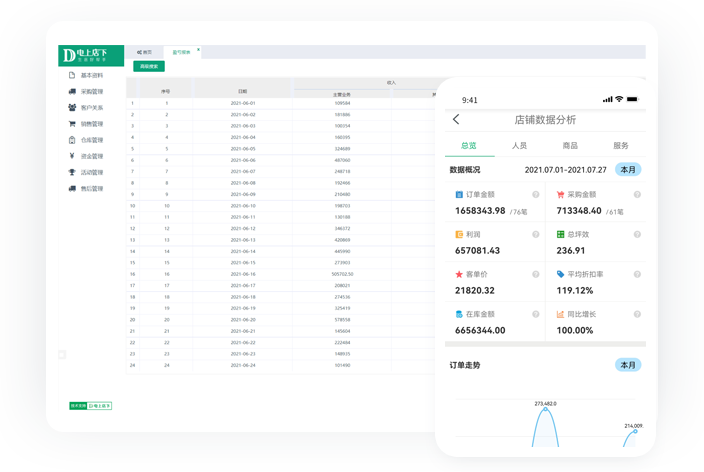Image resolution: width=704 pixels, height=472 pixels.
Task: Click 本月 button beside 数据概况
Action: tap(628, 170)
